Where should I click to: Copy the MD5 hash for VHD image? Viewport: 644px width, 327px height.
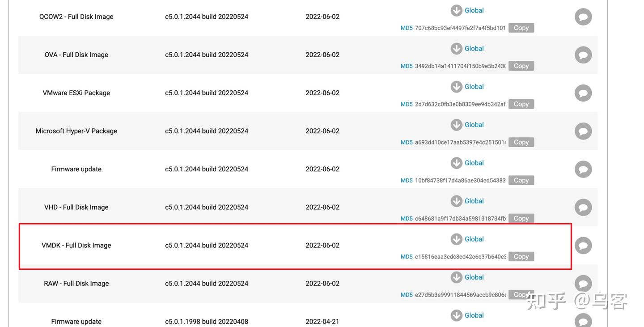point(521,218)
